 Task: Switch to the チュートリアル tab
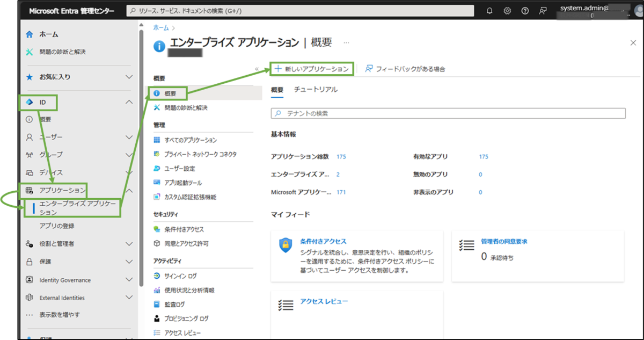pos(316,90)
